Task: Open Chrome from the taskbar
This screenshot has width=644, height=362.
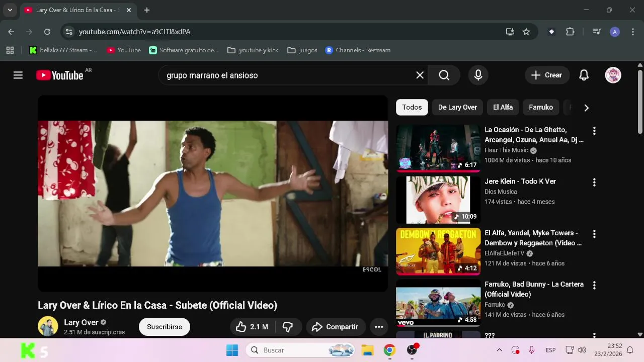Action: [389, 350]
